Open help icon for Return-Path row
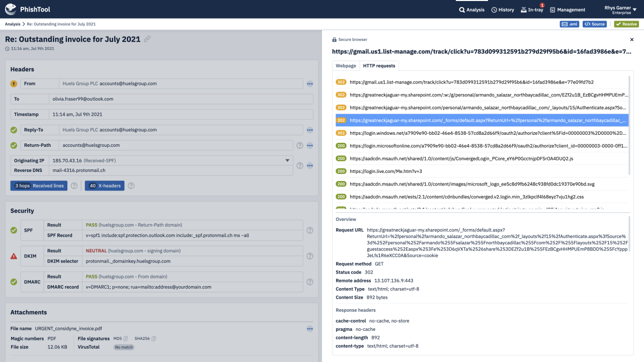Image resolution: width=644 pixels, height=362 pixels. [300, 145]
